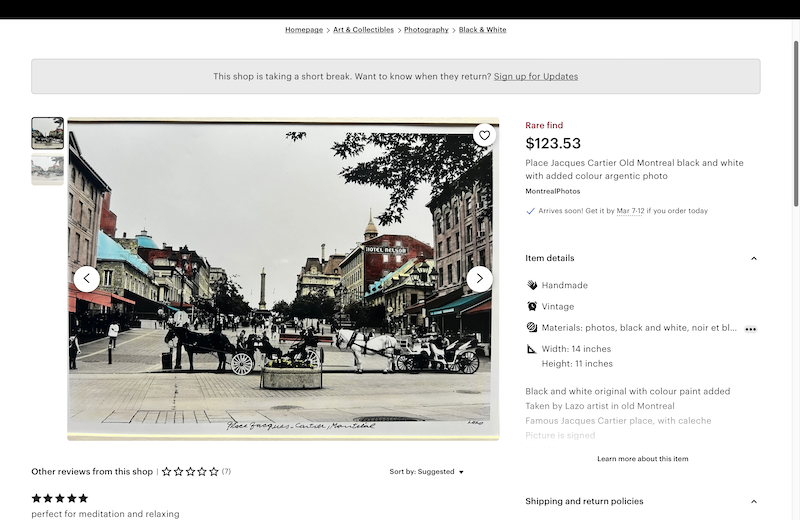Click the ruler dimensions icon
The height and width of the screenshot is (520, 800).
point(532,349)
